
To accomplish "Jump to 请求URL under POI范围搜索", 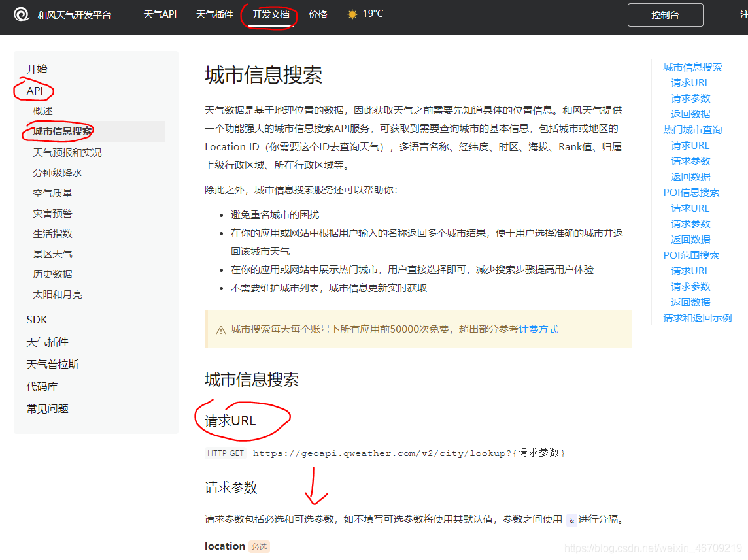I will (690, 271).
